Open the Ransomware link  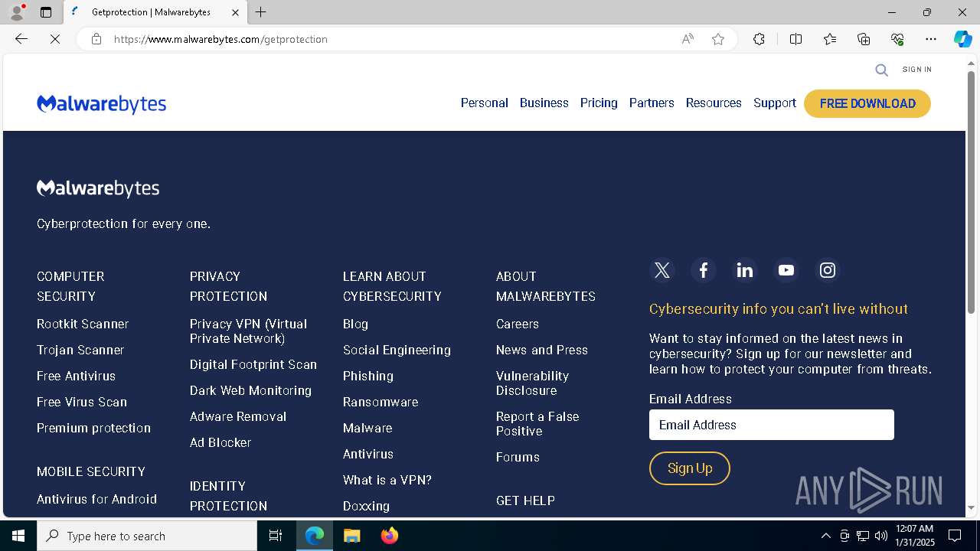click(381, 402)
